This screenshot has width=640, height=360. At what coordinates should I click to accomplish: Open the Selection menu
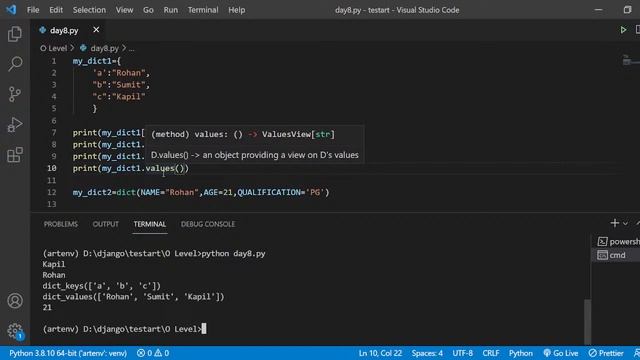89,10
